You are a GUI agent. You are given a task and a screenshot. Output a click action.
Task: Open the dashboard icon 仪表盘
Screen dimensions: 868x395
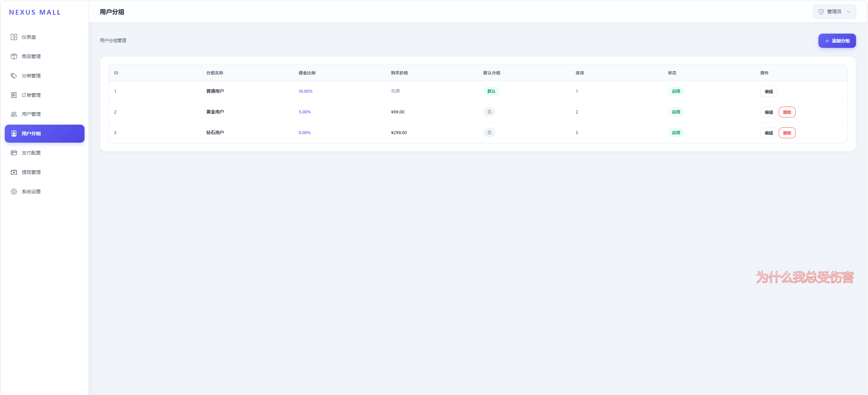[14, 37]
